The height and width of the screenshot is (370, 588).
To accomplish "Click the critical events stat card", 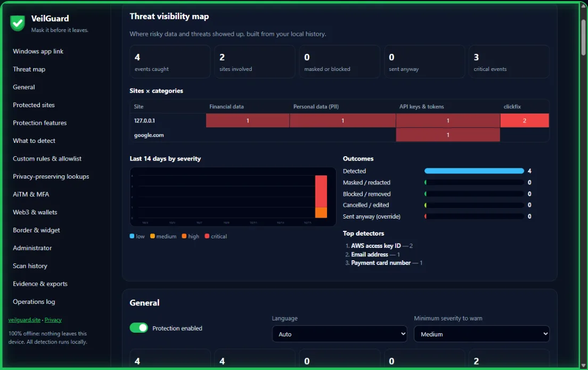I will pos(509,62).
